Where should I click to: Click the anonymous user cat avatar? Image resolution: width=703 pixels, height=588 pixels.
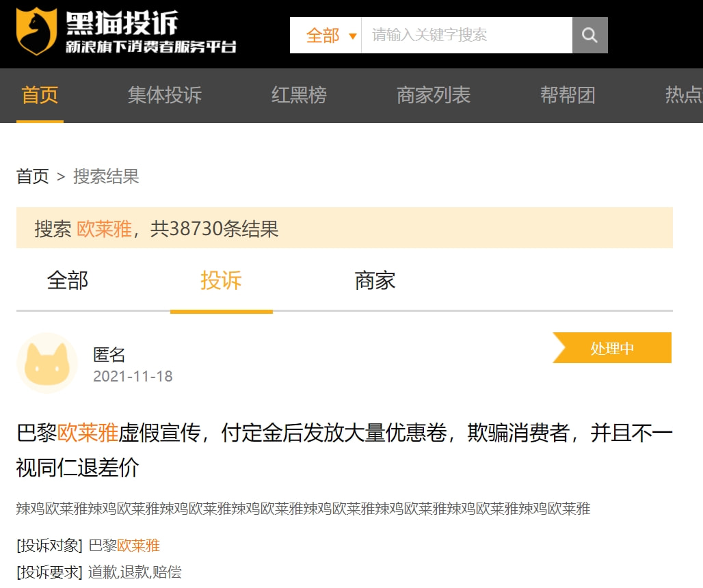(47, 364)
